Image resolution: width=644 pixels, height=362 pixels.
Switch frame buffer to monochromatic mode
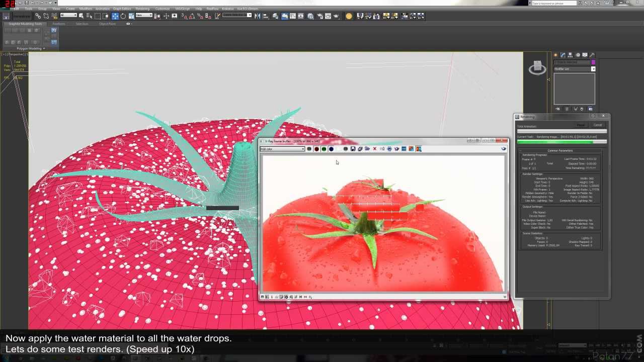tap(346, 149)
